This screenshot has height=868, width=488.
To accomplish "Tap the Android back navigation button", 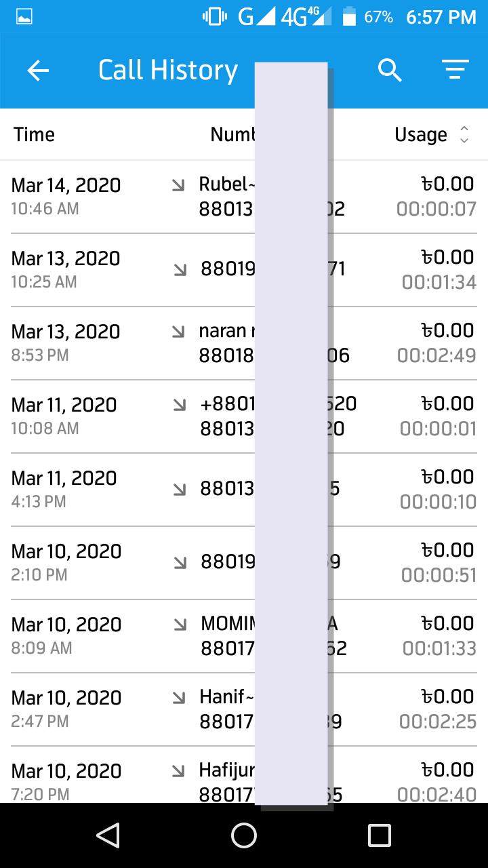I will (x=108, y=835).
